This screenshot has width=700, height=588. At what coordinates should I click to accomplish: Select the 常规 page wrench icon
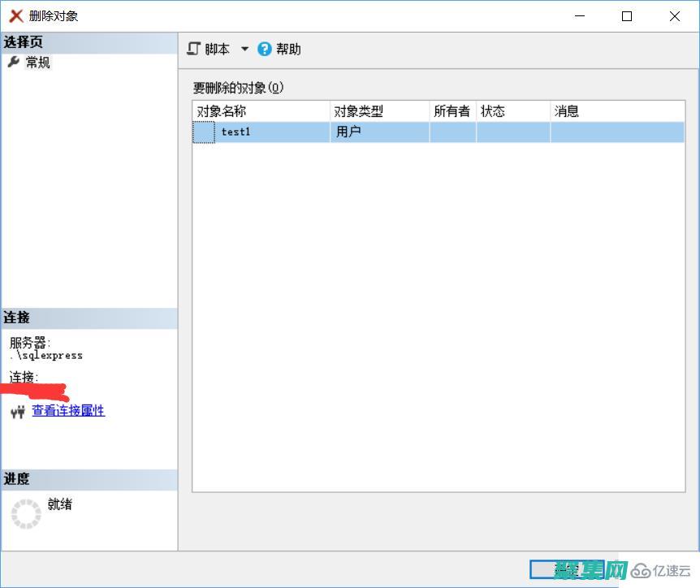pos(14,63)
